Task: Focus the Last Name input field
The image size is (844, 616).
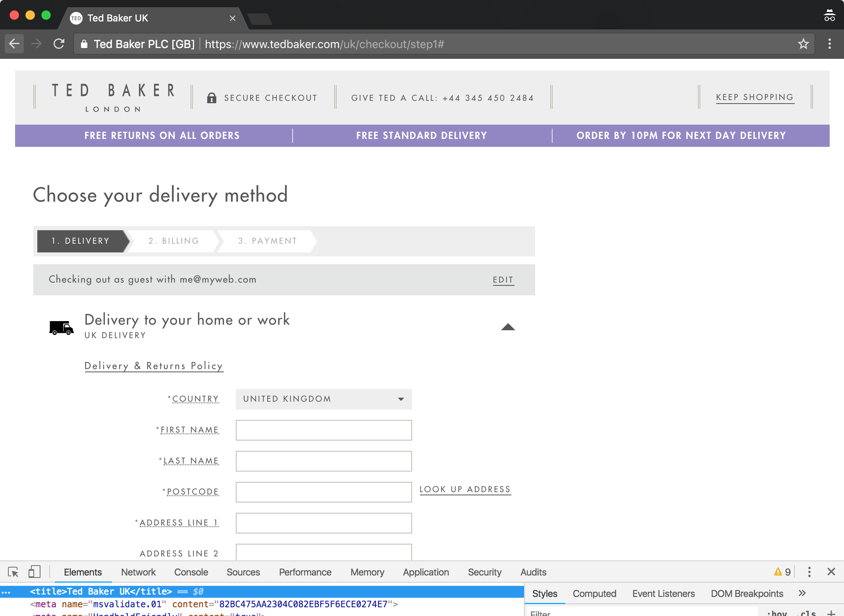Action: (x=324, y=461)
